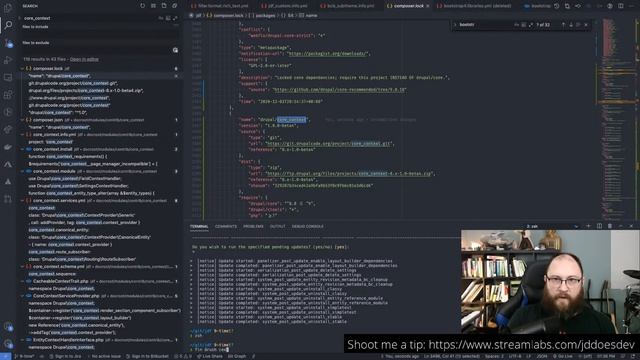The width and height of the screenshot is (640, 360).
Task: Open the changes icon in editor title bar
Action: pyautogui.click(x=567, y=6)
